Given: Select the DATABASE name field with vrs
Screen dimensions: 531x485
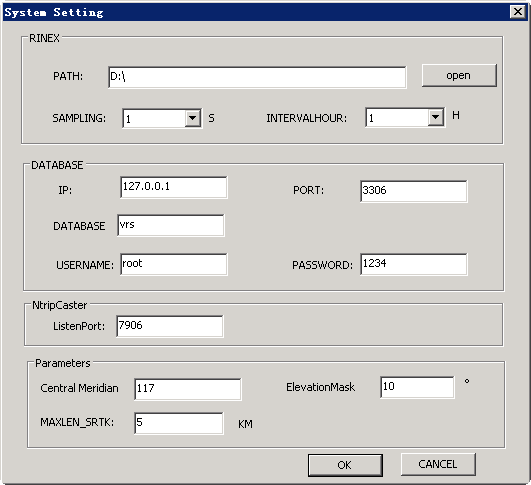Looking at the screenshot, I should pyautogui.click(x=171, y=225).
